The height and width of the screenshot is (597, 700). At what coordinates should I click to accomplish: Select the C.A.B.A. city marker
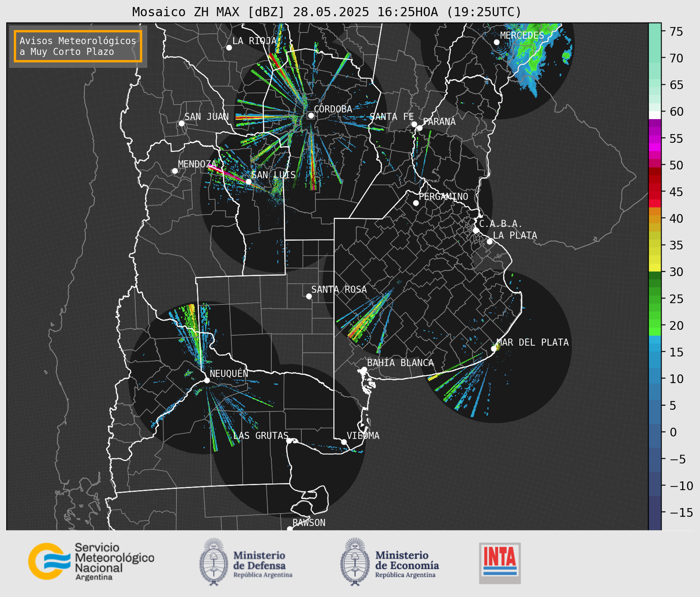click(x=476, y=230)
